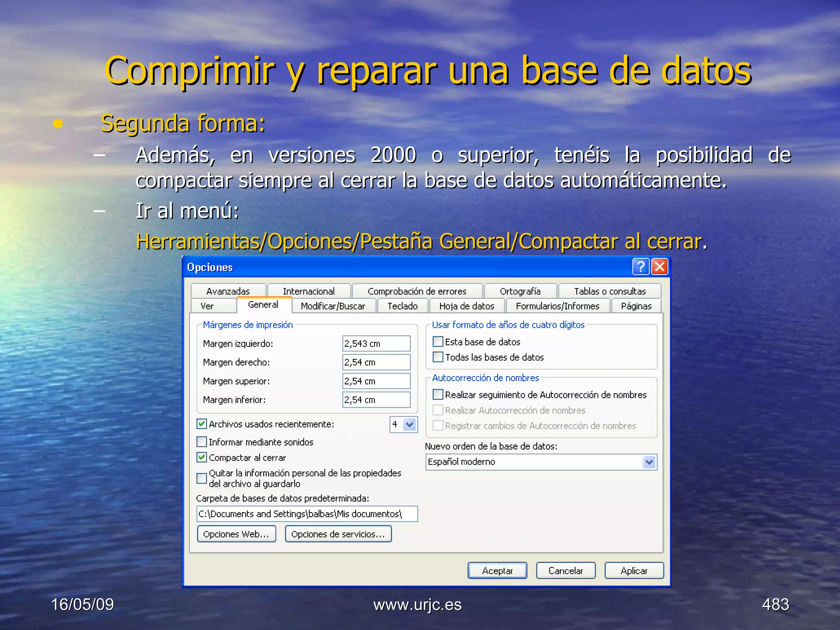840x630 pixels.
Task: Expand the Español moderno sort order dropdown
Action: pos(649,462)
